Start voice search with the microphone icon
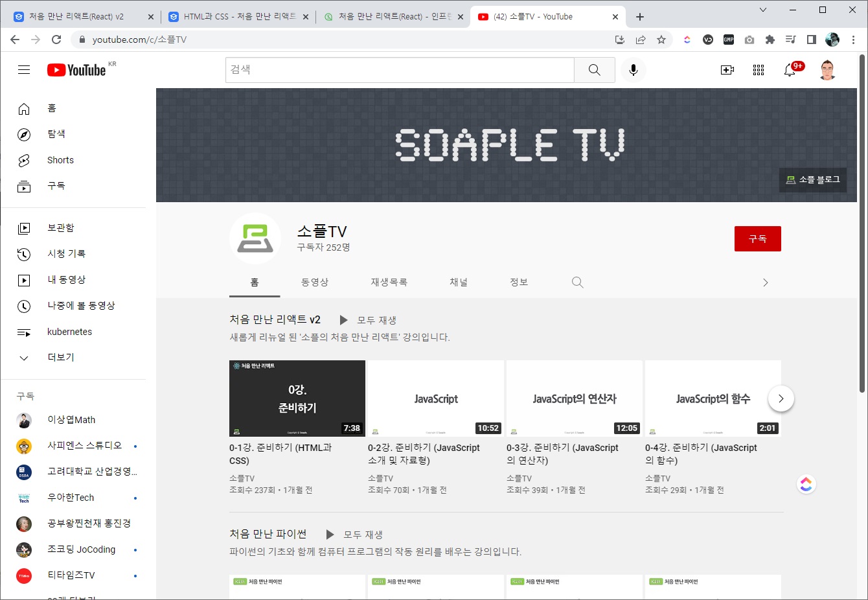The width and height of the screenshot is (868, 600). [x=634, y=70]
